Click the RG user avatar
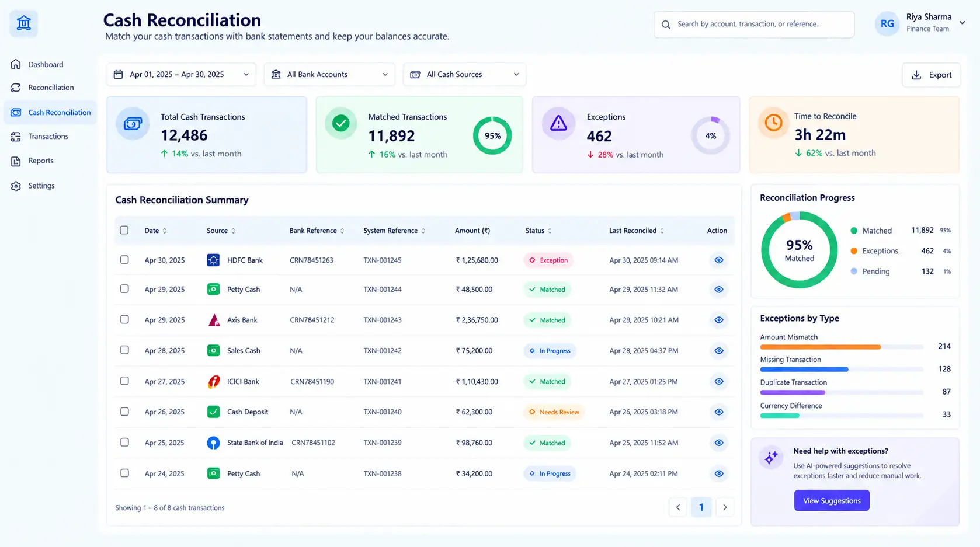Screen dimensions: 980x547 (x=887, y=24)
